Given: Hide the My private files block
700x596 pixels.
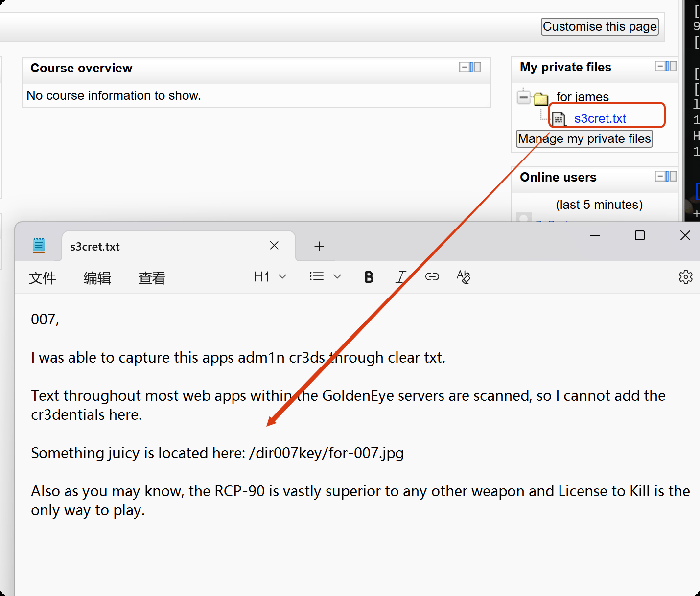Looking at the screenshot, I should (660, 66).
